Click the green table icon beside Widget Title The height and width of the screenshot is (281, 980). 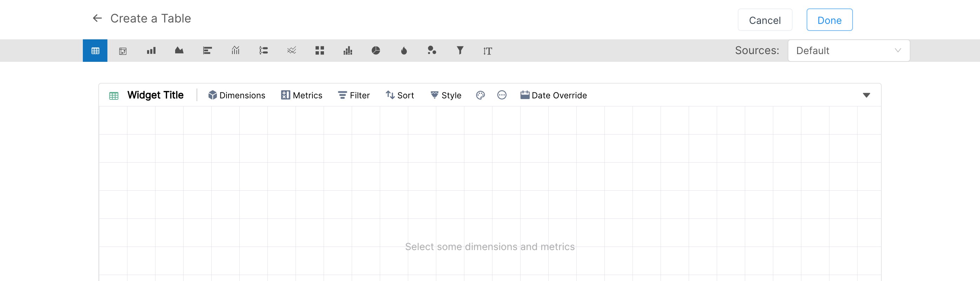coord(114,96)
